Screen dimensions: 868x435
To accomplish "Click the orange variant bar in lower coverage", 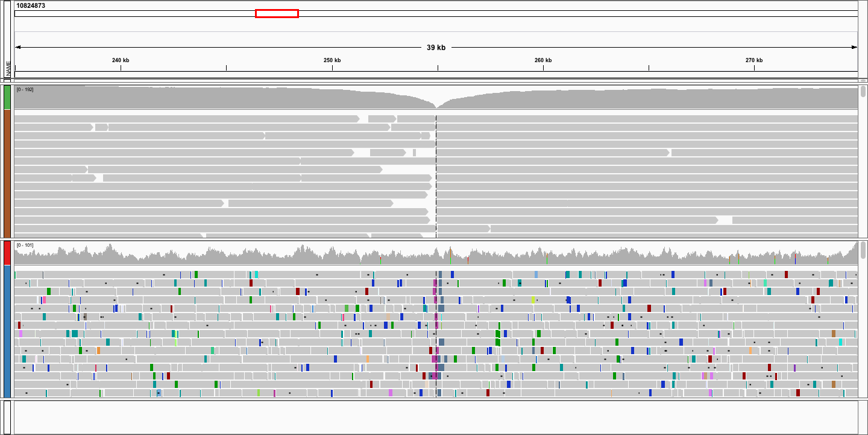I will pyautogui.click(x=468, y=260).
